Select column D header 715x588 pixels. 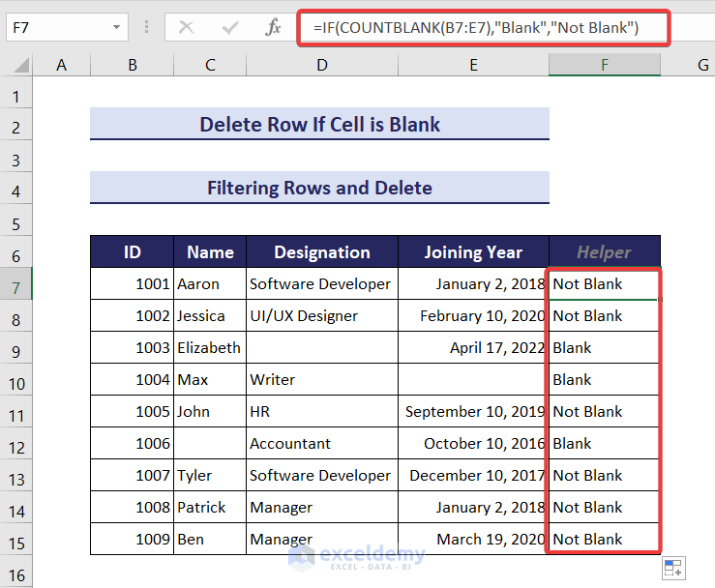point(322,65)
